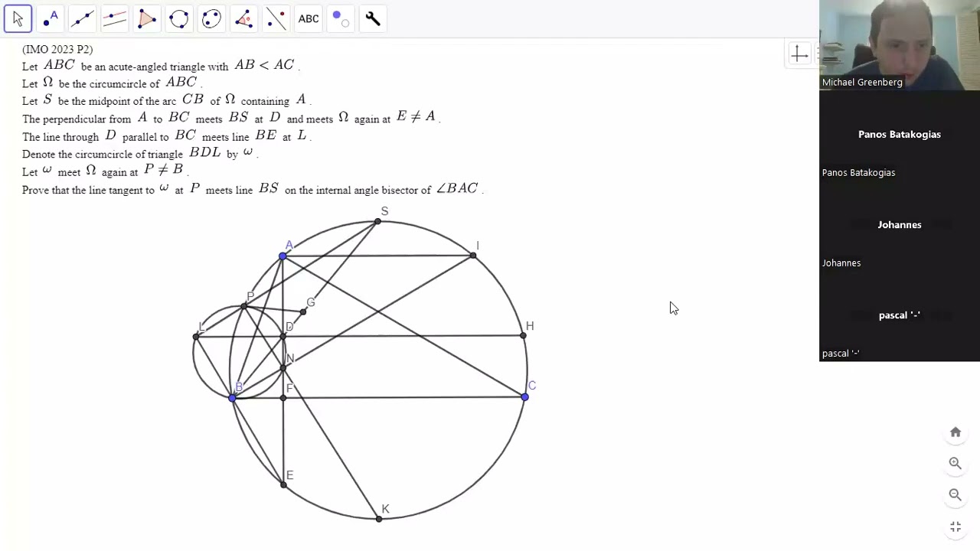The image size is (980, 551).
Task: Click point S at top of circle
Action: tap(377, 222)
